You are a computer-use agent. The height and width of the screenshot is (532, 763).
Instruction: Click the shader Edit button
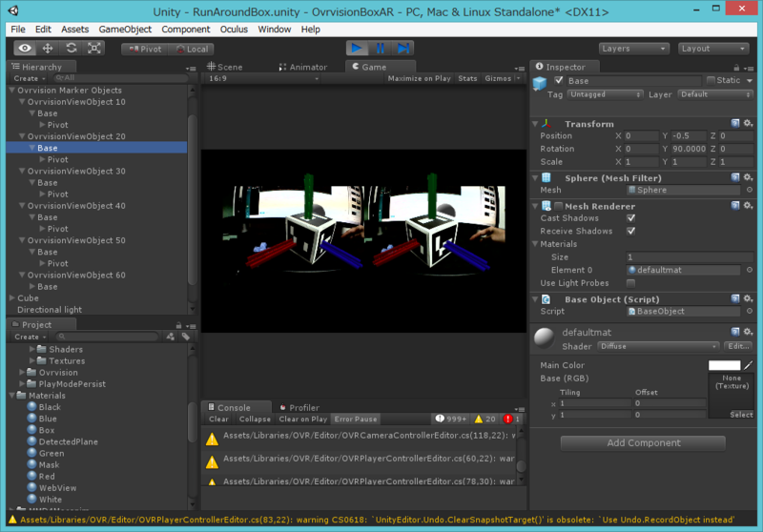click(738, 346)
